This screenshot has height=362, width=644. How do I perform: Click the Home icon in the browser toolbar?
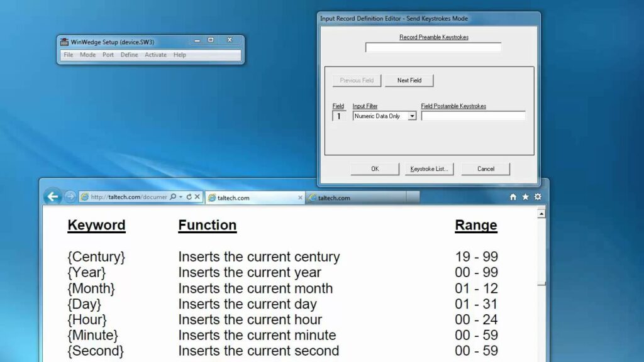(x=513, y=197)
